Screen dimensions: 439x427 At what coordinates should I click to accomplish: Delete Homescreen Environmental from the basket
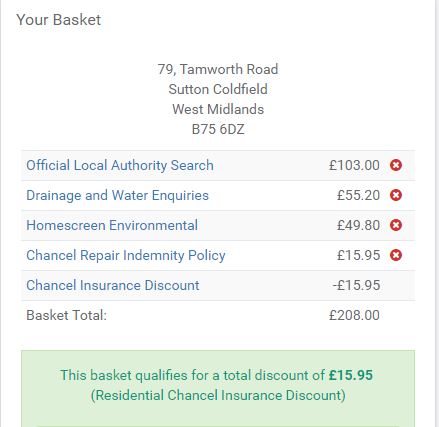click(396, 225)
